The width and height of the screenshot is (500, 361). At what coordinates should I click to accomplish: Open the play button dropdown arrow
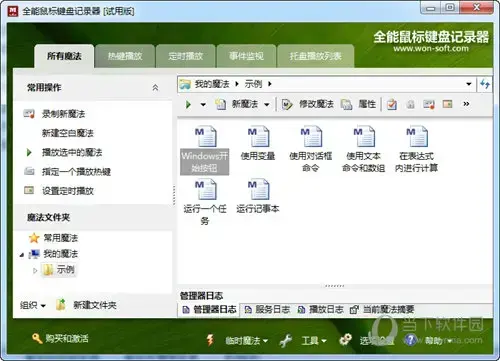pos(203,105)
